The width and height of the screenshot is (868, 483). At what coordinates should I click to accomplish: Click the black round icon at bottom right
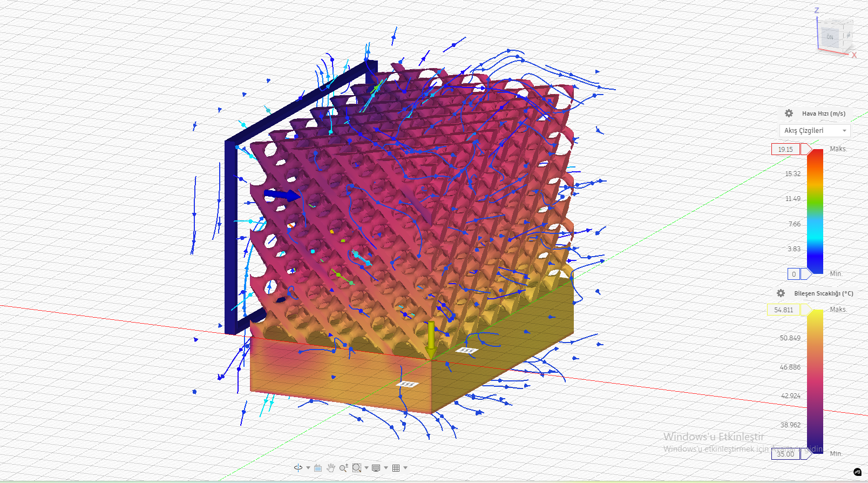(x=858, y=472)
